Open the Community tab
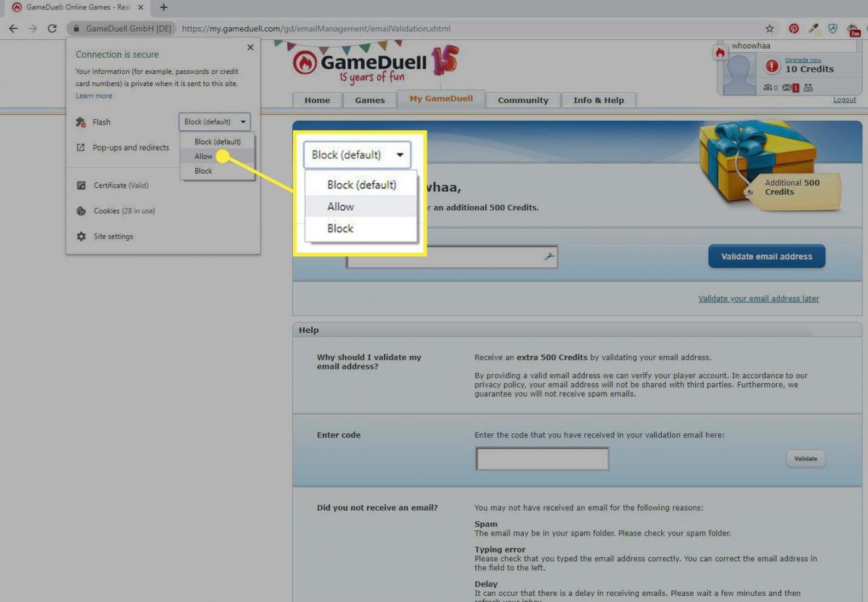Image resolution: width=868 pixels, height=602 pixels. [x=523, y=100]
